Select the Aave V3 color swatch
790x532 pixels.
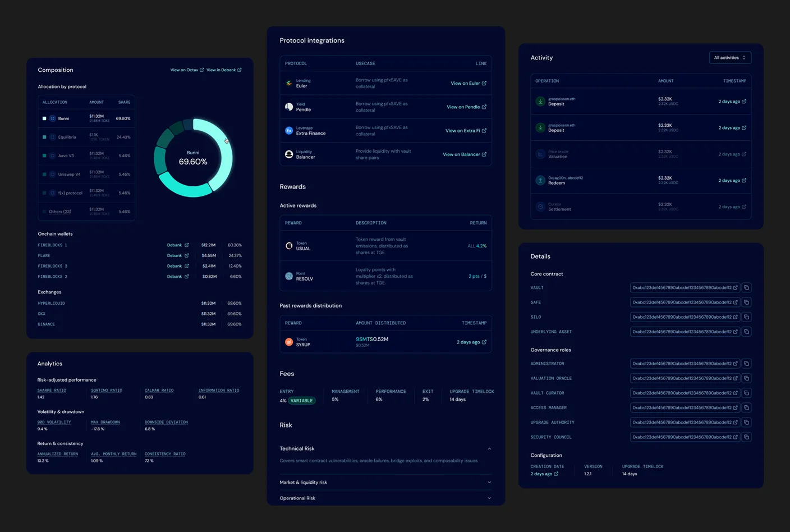tap(44, 155)
